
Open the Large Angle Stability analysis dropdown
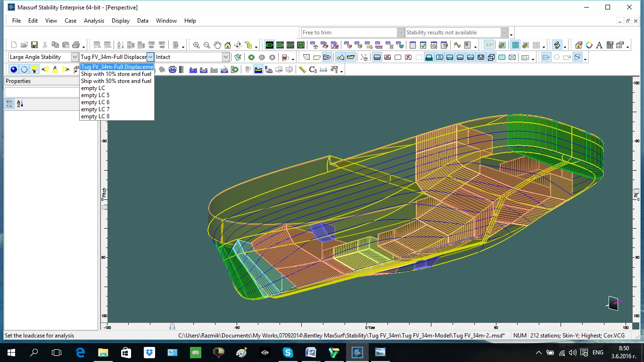click(75, 57)
